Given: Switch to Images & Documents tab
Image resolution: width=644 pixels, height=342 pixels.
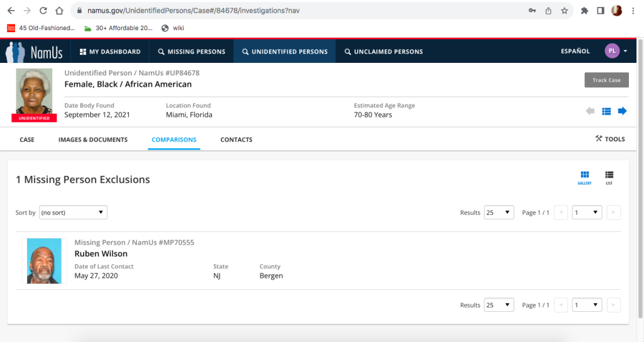Looking at the screenshot, I should tap(92, 140).
